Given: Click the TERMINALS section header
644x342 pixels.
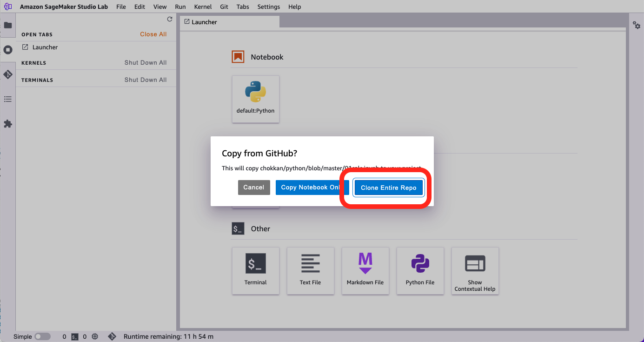Looking at the screenshot, I should tap(37, 80).
